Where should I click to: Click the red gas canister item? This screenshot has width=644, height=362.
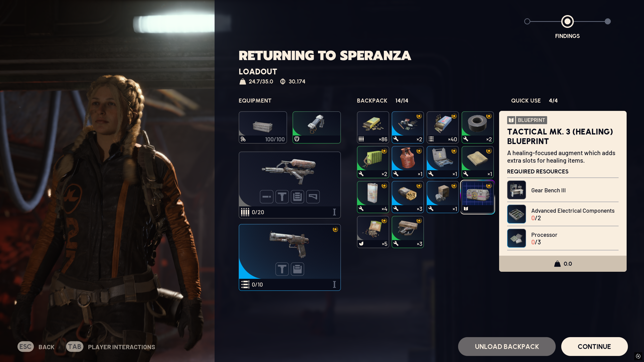coord(408,162)
